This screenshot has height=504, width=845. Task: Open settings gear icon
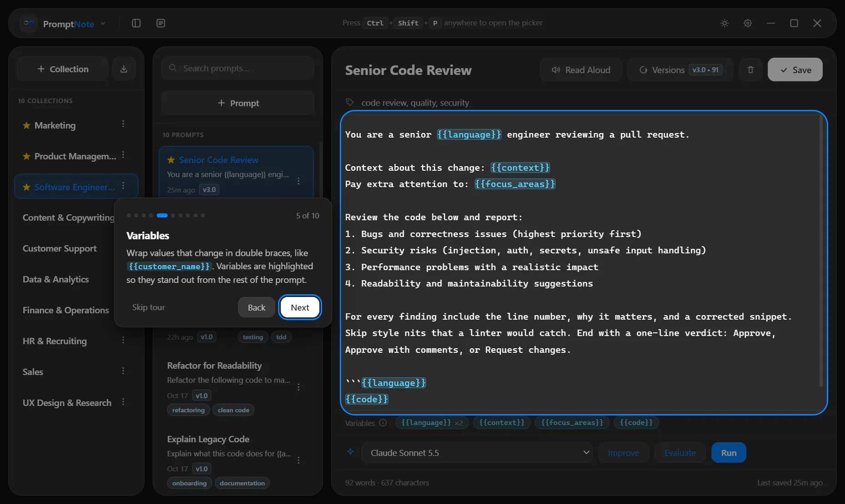click(x=748, y=23)
